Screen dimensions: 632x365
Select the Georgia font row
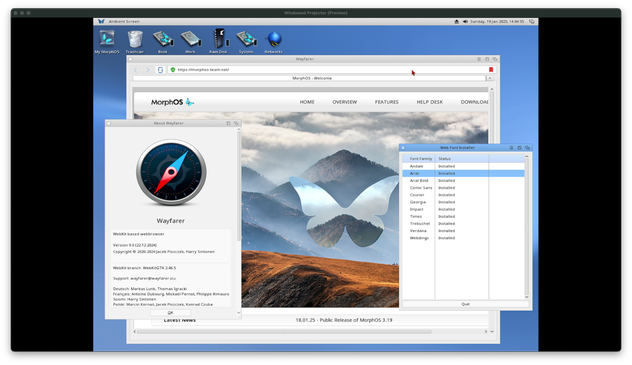coord(463,202)
